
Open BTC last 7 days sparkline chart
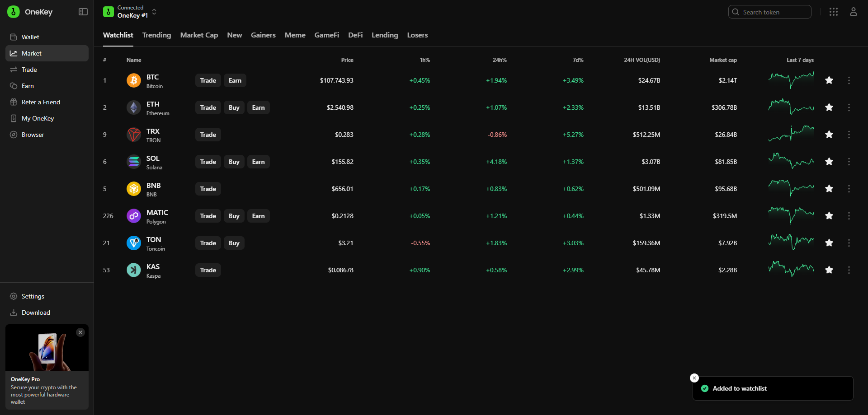pyautogui.click(x=791, y=80)
